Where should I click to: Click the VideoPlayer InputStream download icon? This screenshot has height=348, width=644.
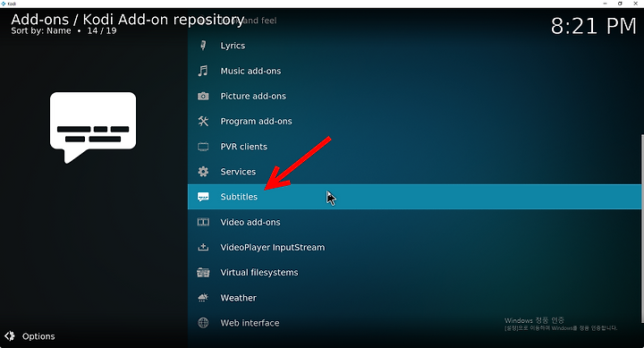(x=203, y=247)
